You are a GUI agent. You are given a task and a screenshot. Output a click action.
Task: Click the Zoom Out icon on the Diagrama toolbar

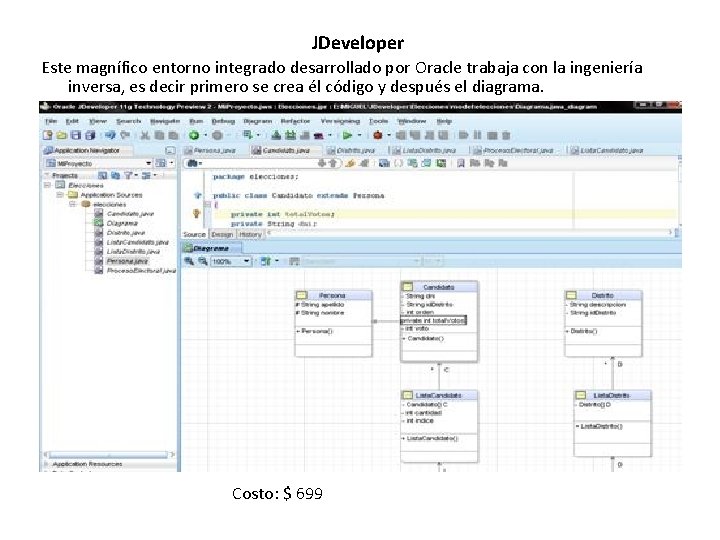coord(202,261)
